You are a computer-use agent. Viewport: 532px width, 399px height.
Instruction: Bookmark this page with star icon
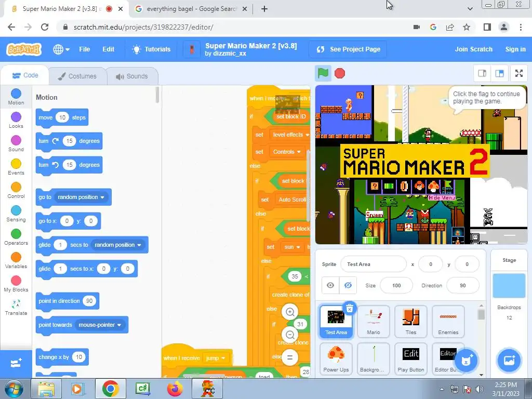coord(467,27)
